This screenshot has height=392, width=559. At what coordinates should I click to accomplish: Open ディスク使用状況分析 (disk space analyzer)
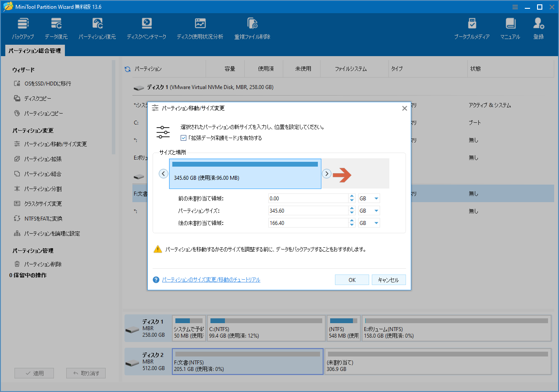click(201, 27)
